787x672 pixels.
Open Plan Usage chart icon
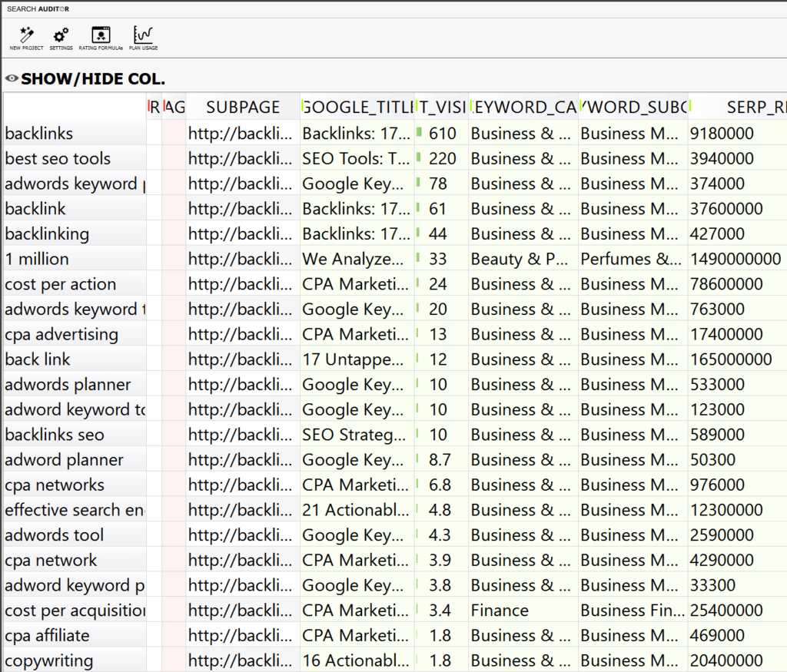click(x=143, y=38)
